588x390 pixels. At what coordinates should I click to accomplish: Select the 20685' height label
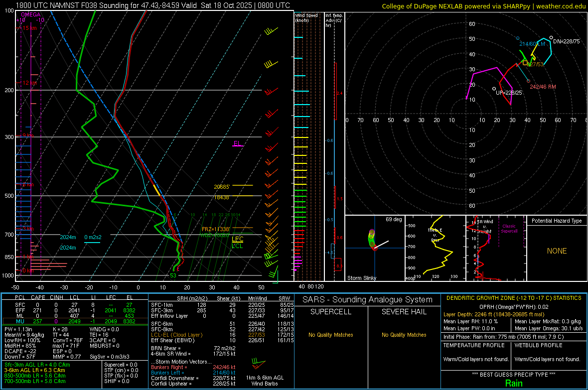tap(222, 187)
